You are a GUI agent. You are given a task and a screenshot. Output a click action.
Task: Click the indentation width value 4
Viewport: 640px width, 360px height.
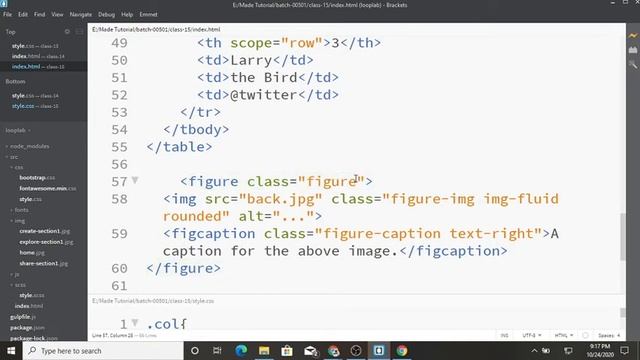[618, 335]
